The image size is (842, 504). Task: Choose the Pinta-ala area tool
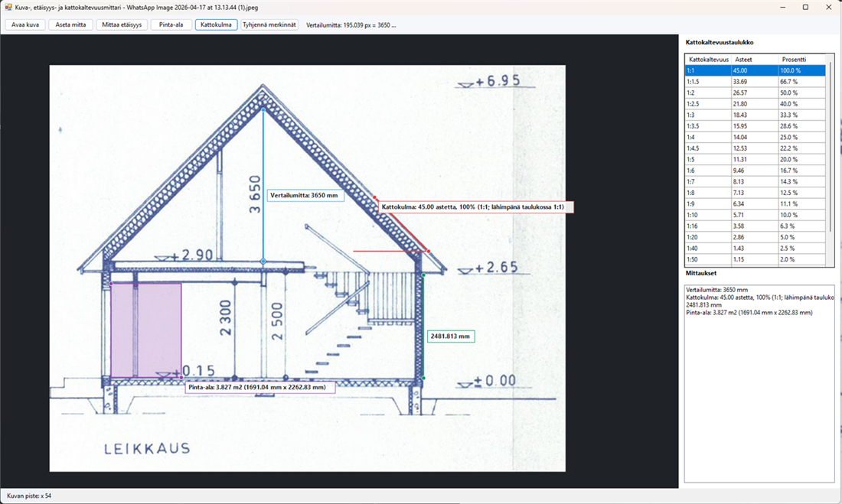[171, 24]
